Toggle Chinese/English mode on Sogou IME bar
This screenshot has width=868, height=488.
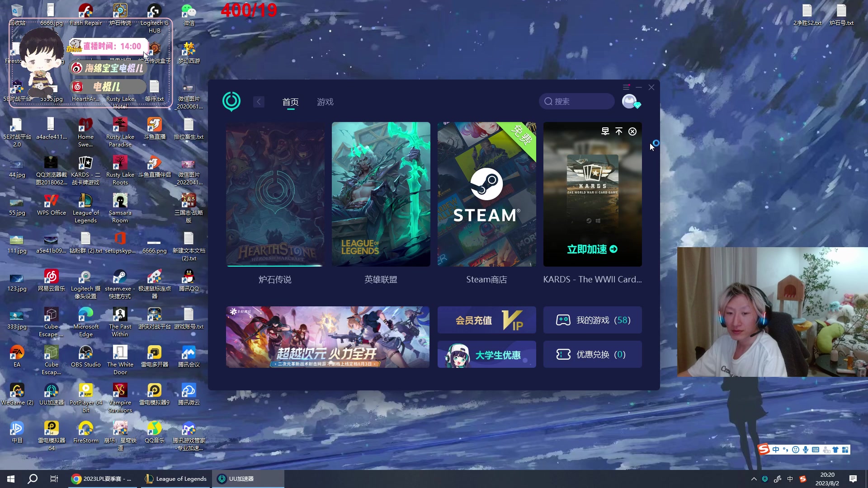coord(776,449)
